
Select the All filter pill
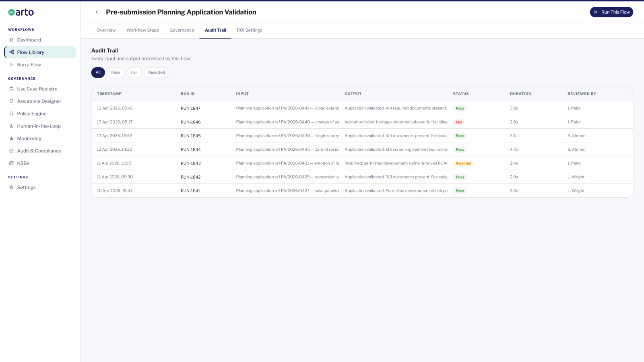[98, 72]
